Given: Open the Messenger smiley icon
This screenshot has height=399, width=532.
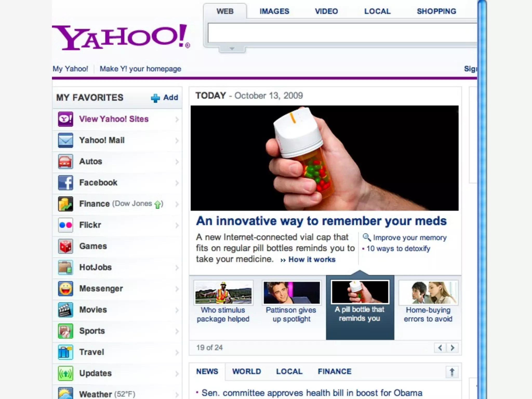Looking at the screenshot, I should point(65,289).
